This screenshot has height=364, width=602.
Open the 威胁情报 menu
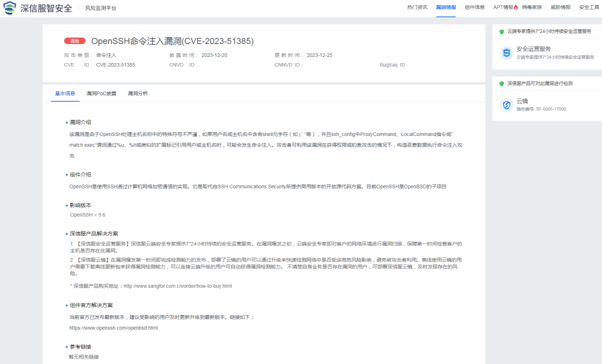pos(561,7)
